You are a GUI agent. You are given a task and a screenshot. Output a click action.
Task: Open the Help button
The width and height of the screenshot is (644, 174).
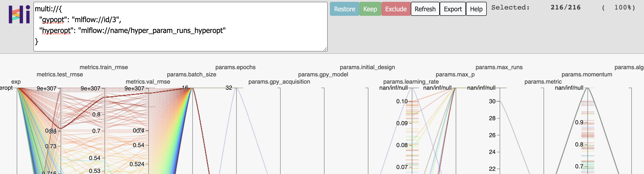[x=476, y=9]
